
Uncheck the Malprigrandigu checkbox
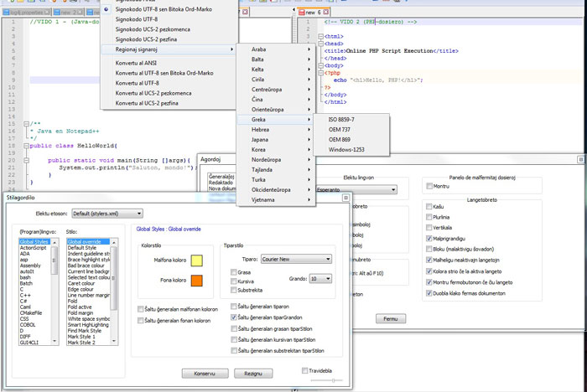[429, 238]
